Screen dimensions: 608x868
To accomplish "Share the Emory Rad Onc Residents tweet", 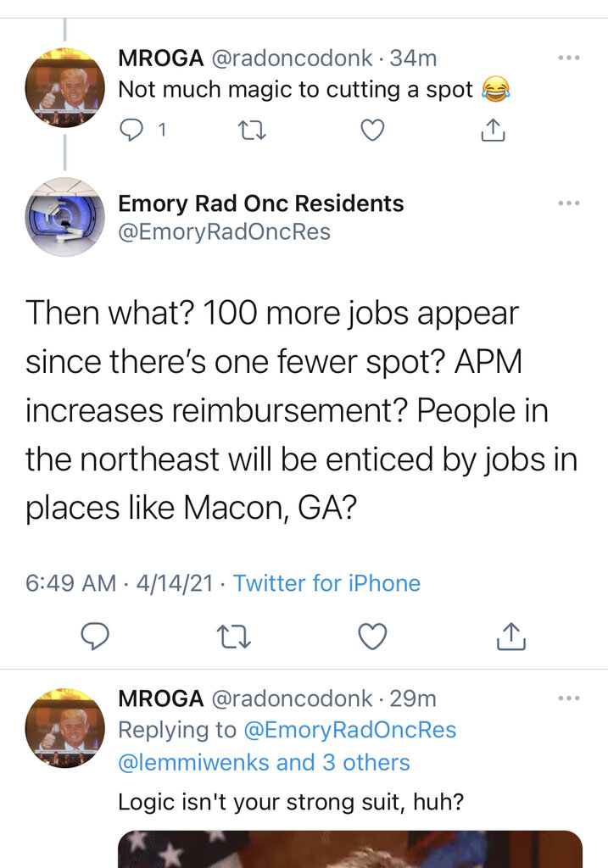I will (x=511, y=637).
